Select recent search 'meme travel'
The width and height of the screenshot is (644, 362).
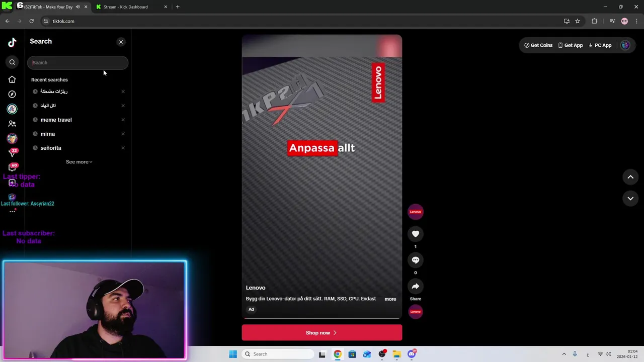[x=56, y=120]
